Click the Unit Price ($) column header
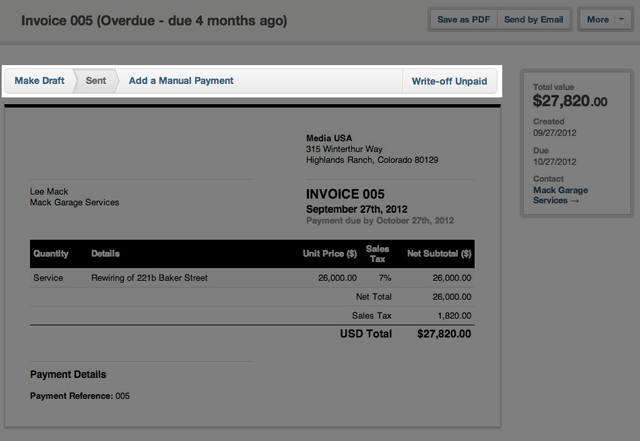The image size is (640, 441). pos(330,254)
